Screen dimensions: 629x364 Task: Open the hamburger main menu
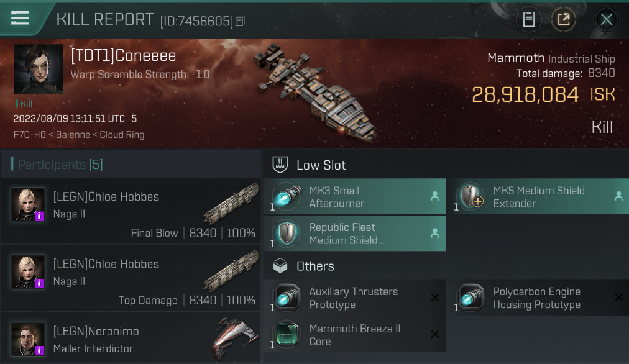pyautogui.click(x=20, y=18)
